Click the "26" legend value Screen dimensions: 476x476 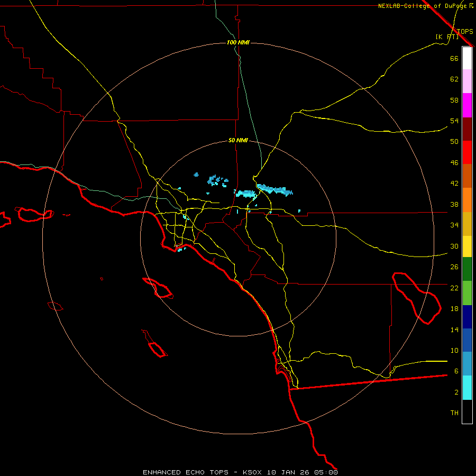(454, 267)
